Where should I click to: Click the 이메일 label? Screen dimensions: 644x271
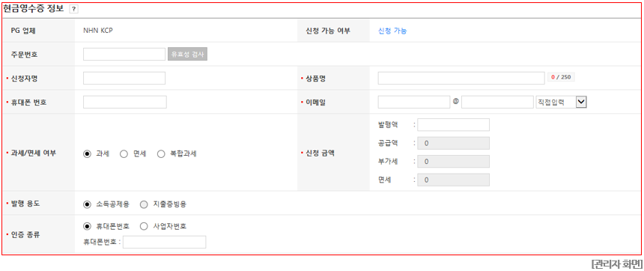pos(316,103)
